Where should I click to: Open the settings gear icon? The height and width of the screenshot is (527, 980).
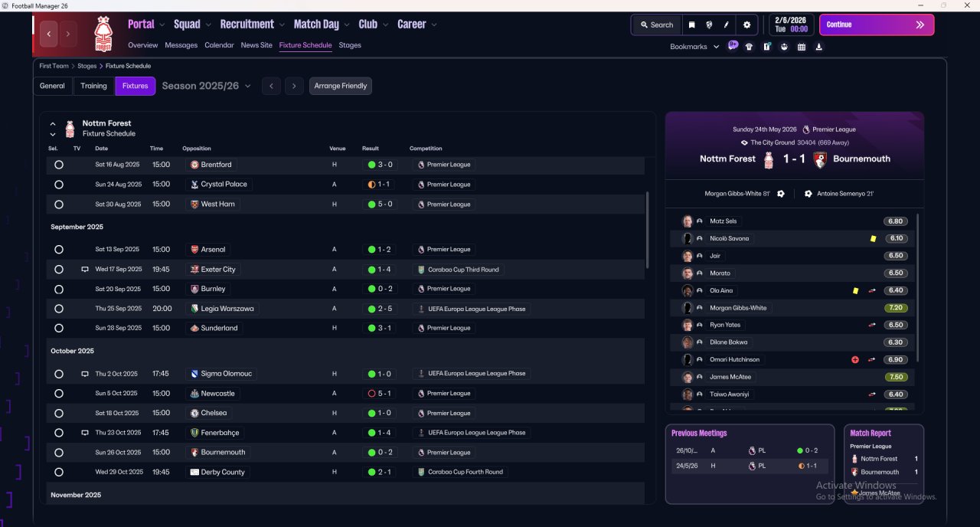point(747,25)
